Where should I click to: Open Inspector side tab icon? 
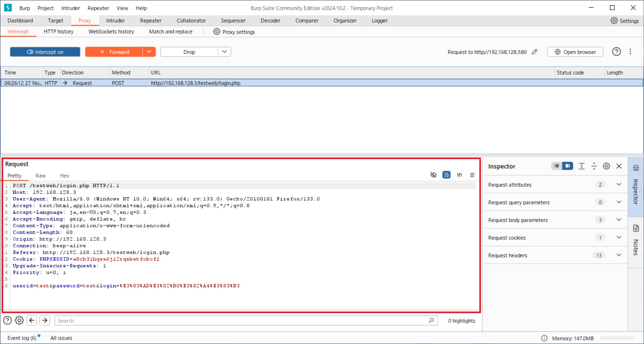[636, 168]
